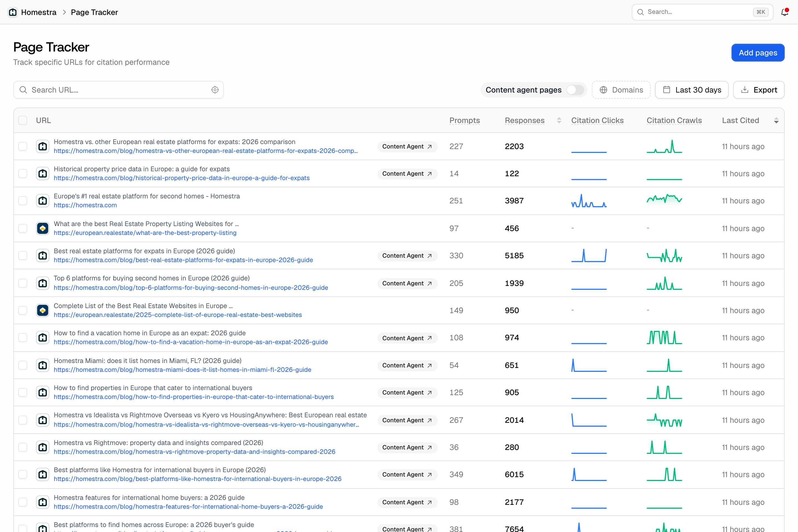View citation clicks chart for Best real estate platforms for expats row
Viewport: 798px width, 532px height.
point(589,255)
